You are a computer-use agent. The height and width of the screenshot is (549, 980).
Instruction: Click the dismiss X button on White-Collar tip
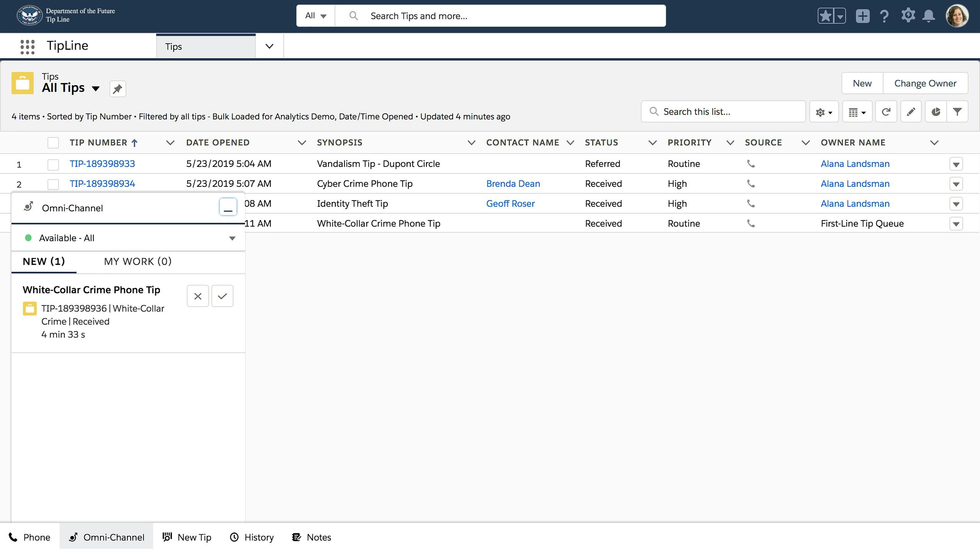point(198,296)
